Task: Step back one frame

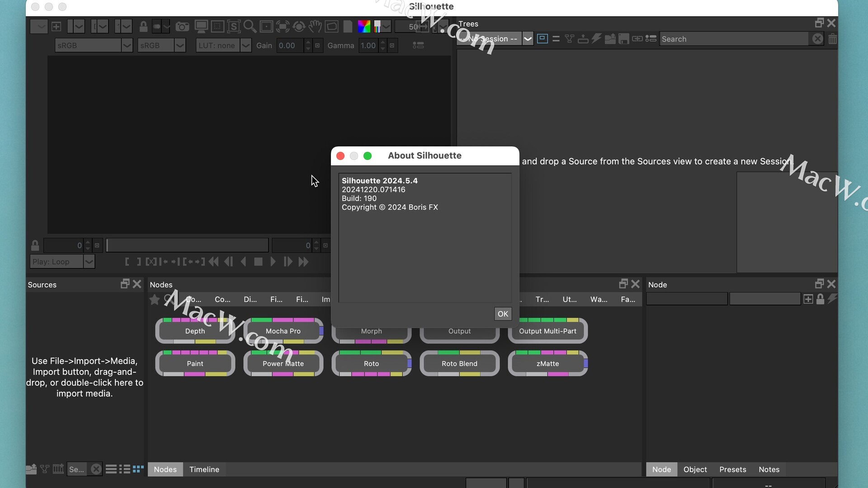Action: click(229, 262)
